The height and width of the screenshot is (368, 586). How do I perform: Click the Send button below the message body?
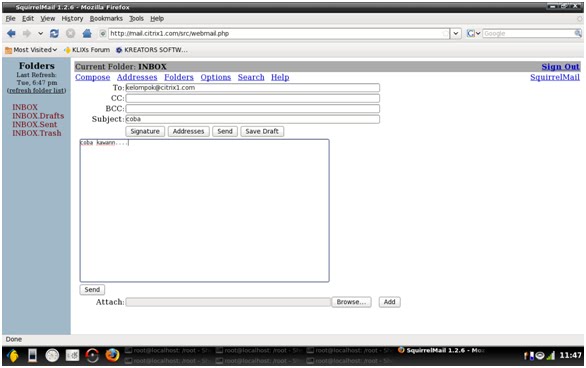point(92,290)
